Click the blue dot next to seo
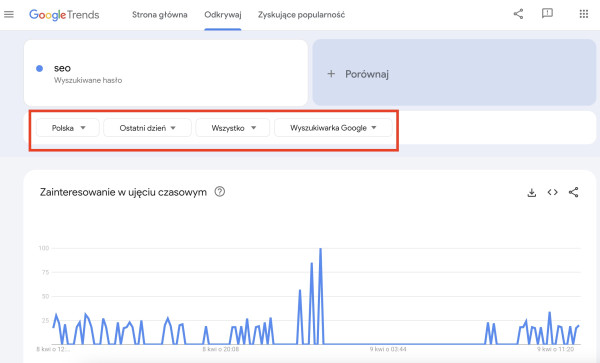The height and width of the screenshot is (363, 600). coord(39,68)
